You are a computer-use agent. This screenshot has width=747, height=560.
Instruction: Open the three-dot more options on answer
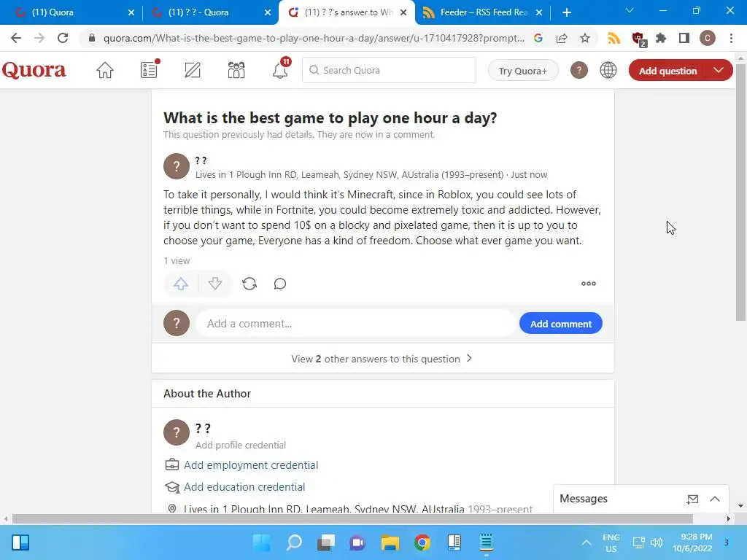click(589, 284)
